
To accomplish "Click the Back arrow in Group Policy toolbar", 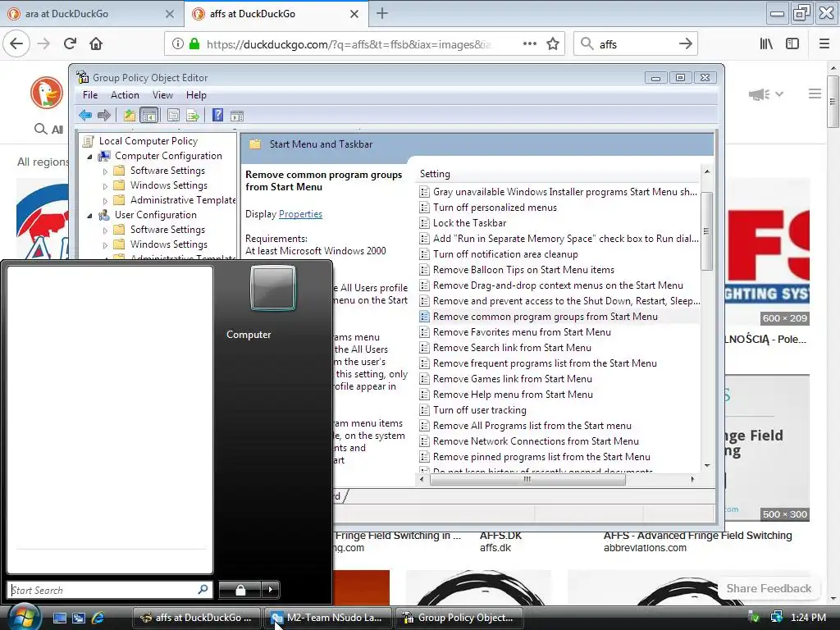I will (x=84, y=115).
